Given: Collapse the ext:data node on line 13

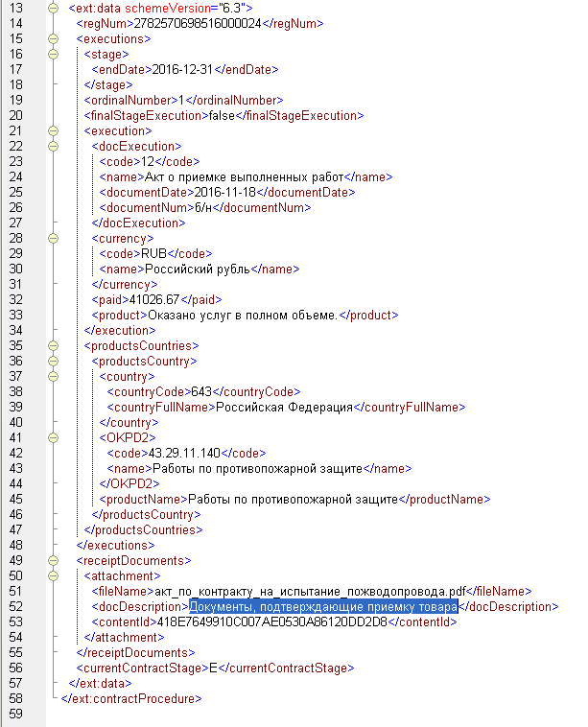Looking at the screenshot, I should [54, 8].
